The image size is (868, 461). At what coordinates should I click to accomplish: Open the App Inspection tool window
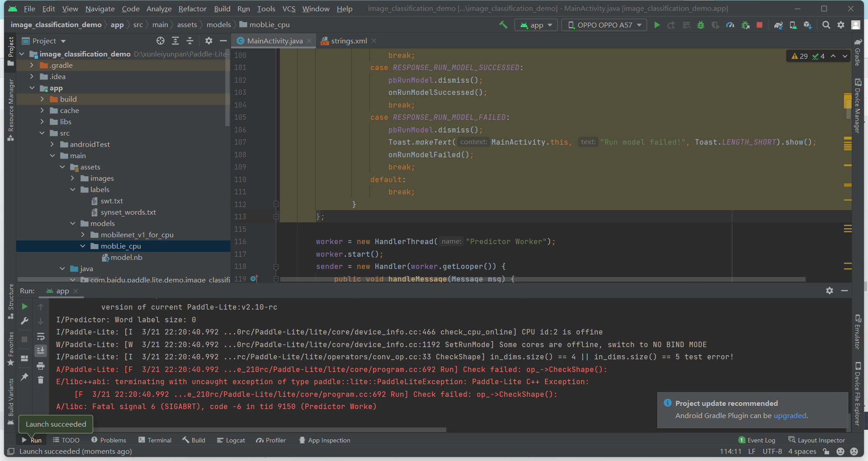(x=325, y=440)
